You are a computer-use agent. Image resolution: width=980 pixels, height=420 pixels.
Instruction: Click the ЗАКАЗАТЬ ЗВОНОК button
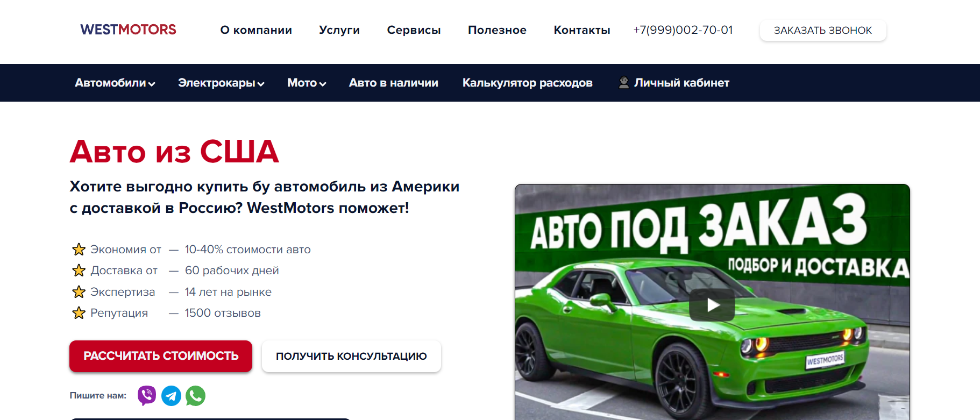[x=823, y=31]
